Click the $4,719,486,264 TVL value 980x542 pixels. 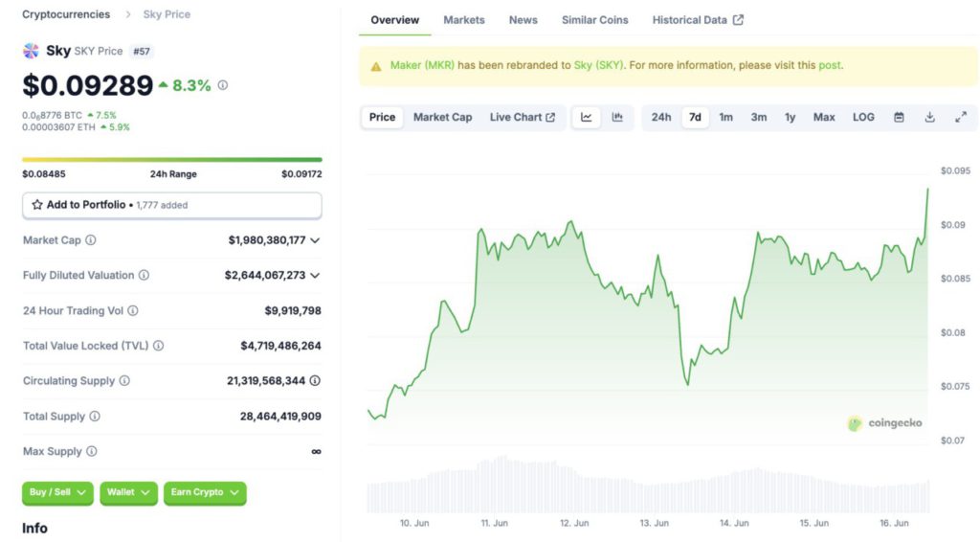(x=280, y=346)
